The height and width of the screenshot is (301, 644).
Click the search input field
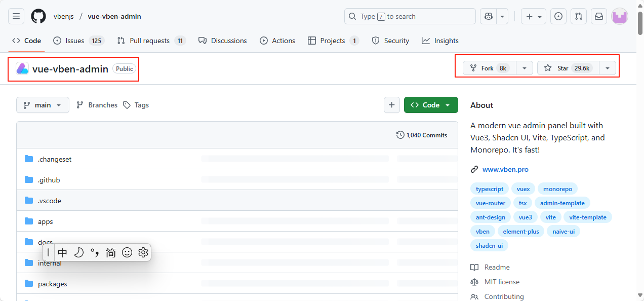[410, 16]
